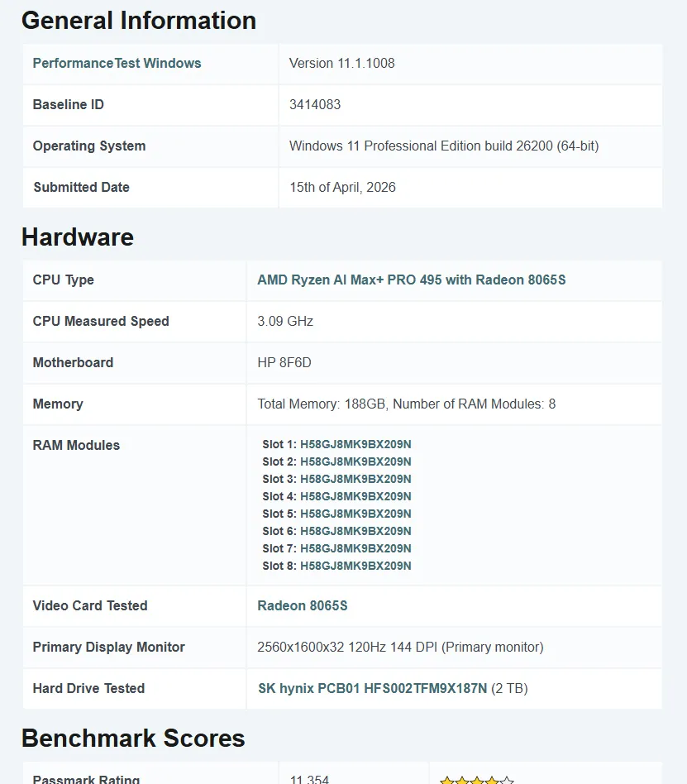Click the General Information heading
This screenshot has height=784, width=687.
tap(139, 21)
